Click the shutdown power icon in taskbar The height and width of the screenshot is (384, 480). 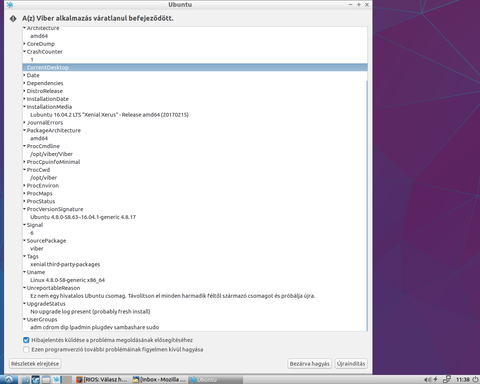(475, 379)
